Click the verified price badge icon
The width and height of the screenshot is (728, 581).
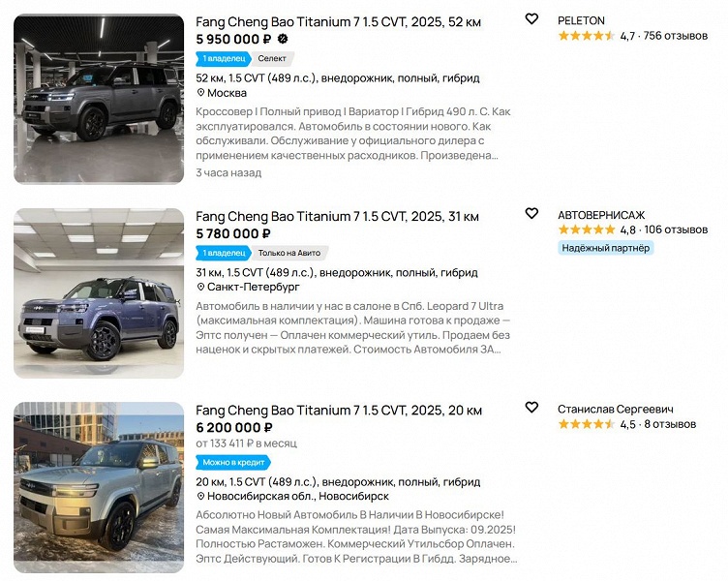pos(283,39)
